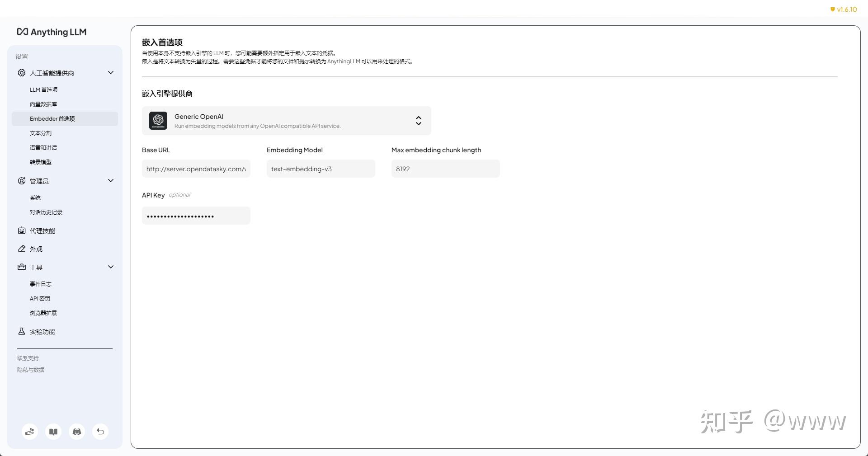
Task: Click the back arrow icon at bottom
Action: pyautogui.click(x=100, y=432)
